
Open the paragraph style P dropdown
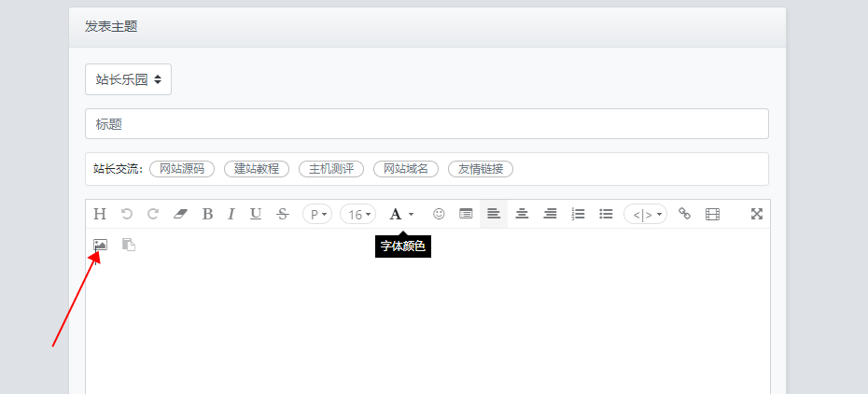pyautogui.click(x=317, y=214)
